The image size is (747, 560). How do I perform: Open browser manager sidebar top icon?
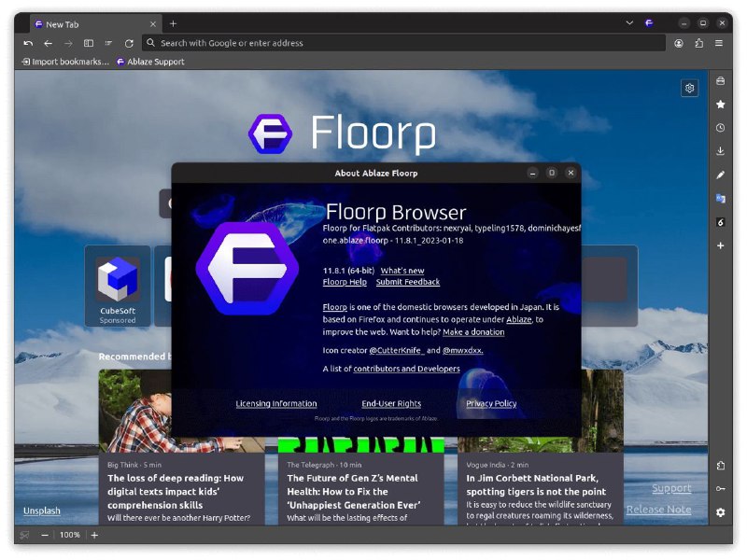720,81
